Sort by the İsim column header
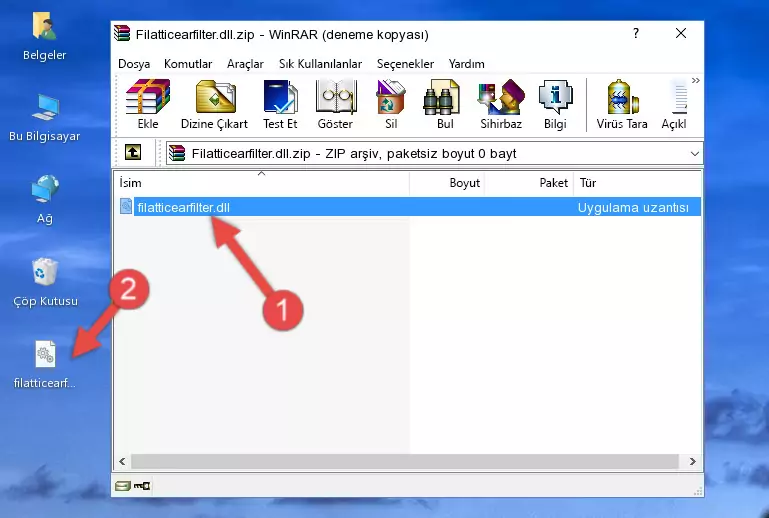 point(262,182)
